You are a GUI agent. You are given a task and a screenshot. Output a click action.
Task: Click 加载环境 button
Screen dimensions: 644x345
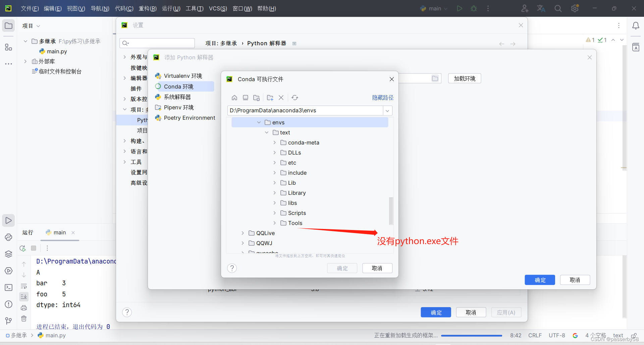(x=465, y=78)
